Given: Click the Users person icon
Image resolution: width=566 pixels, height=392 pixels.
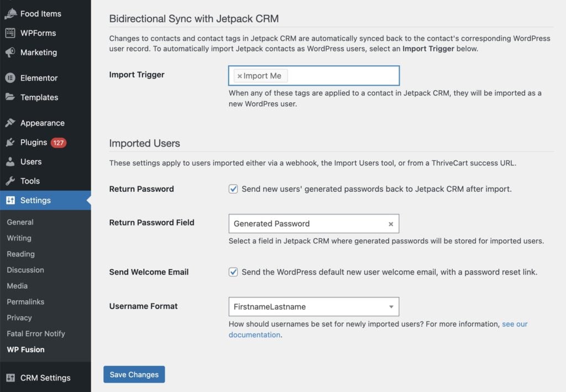Looking at the screenshot, I should coord(11,161).
